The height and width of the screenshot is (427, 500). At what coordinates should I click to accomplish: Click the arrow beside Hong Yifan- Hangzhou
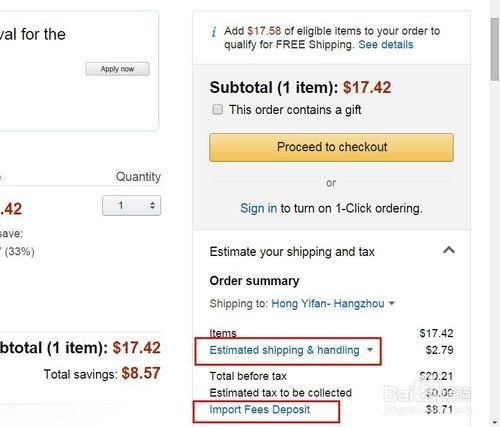(x=392, y=303)
